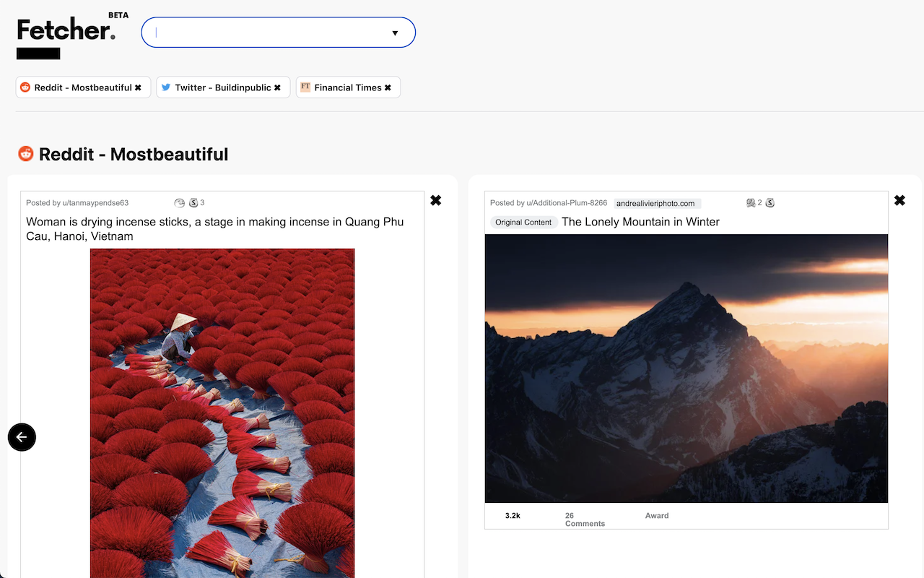The height and width of the screenshot is (578, 924).
Task: Click the Award button under mountain post
Action: point(657,516)
